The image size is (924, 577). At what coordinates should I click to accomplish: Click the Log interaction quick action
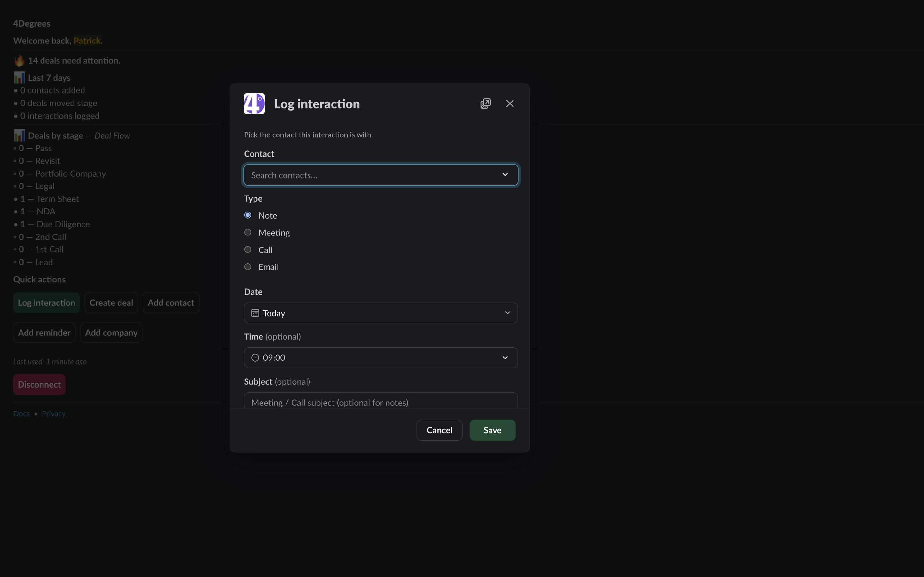(47, 303)
